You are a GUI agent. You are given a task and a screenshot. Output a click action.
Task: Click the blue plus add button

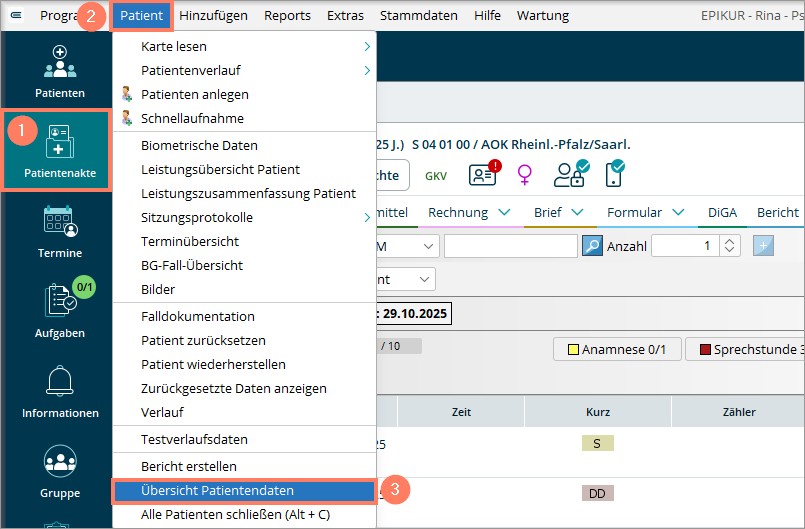click(763, 245)
